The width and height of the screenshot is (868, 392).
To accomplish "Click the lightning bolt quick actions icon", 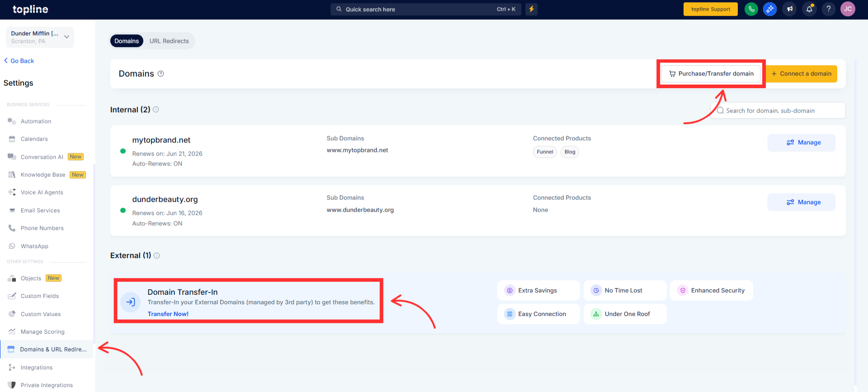I will (532, 9).
